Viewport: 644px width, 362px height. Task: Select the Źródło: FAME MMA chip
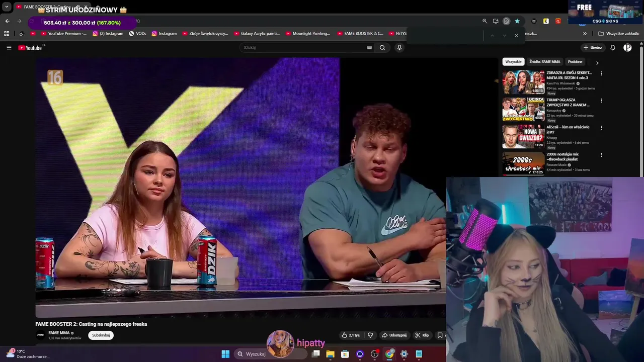point(544,62)
